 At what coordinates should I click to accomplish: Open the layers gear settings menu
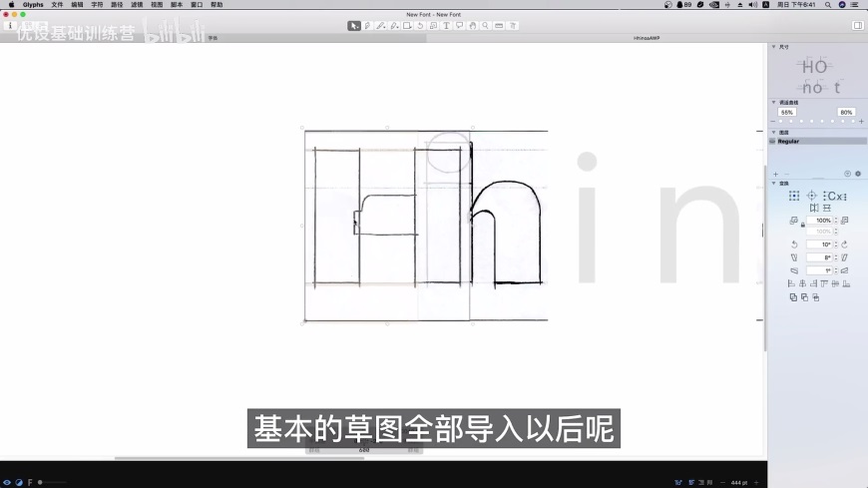point(858,174)
